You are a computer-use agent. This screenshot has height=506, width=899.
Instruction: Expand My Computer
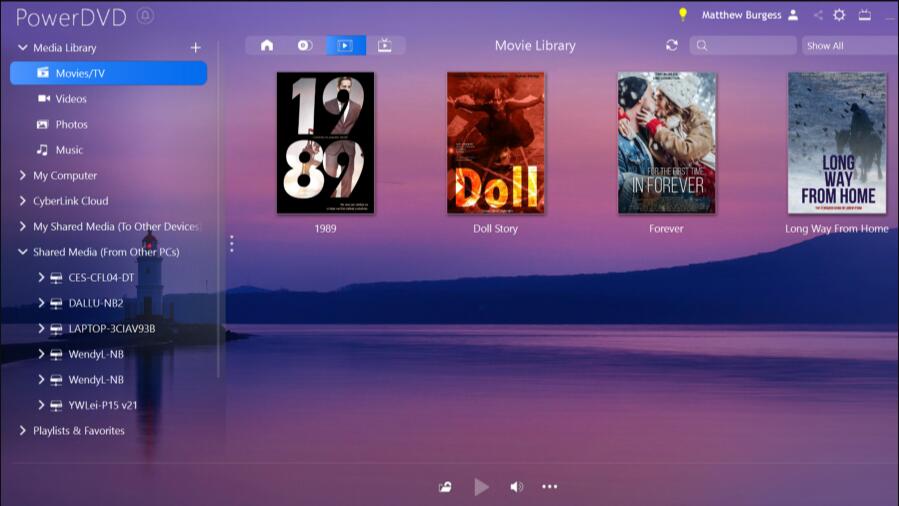[23, 175]
